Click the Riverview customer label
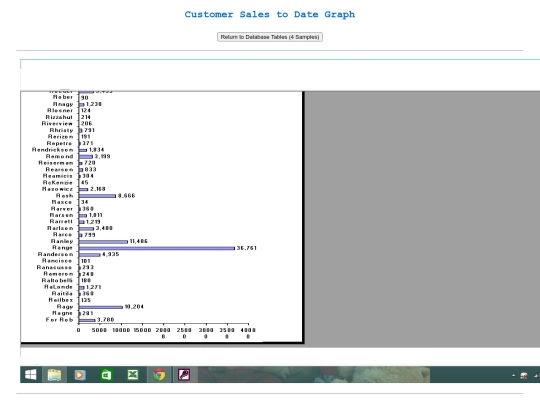The height and width of the screenshot is (405, 540). [x=57, y=124]
